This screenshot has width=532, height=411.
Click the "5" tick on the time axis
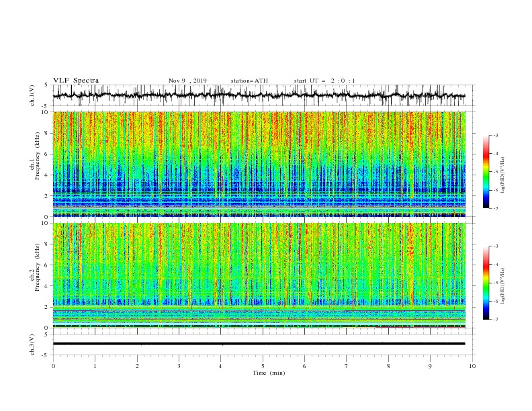(x=263, y=366)
